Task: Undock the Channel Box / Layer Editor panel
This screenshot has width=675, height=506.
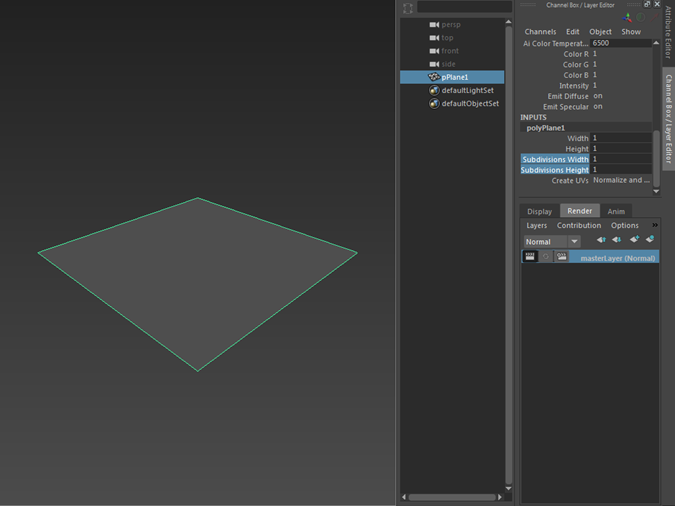Action: pyautogui.click(x=647, y=4)
